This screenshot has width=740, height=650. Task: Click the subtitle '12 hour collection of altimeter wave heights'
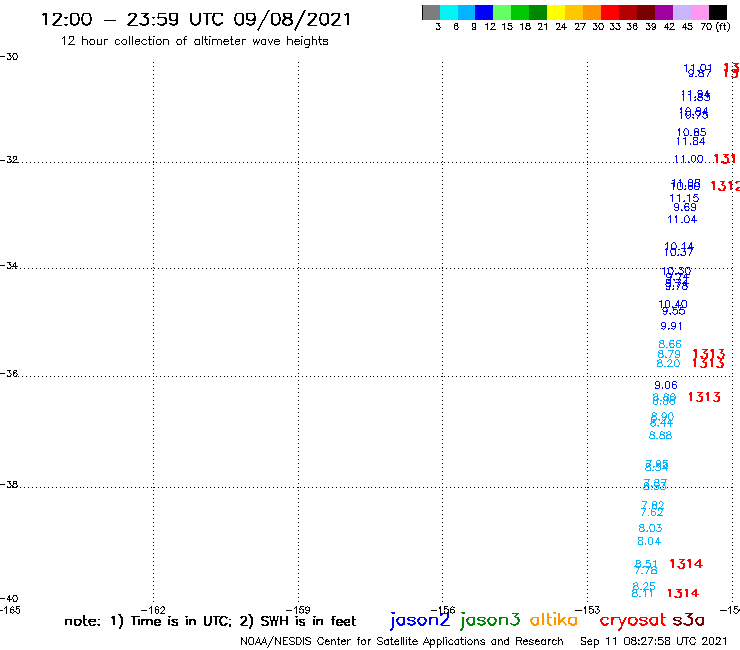(194, 41)
